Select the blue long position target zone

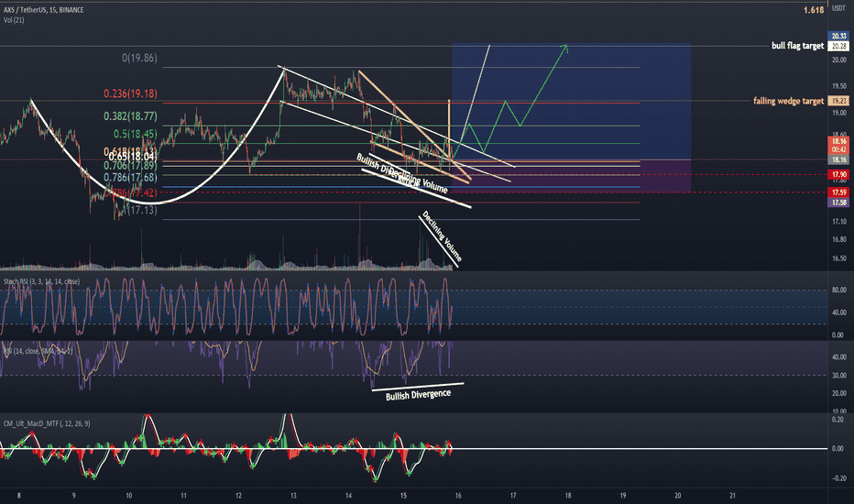coord(572,102)
